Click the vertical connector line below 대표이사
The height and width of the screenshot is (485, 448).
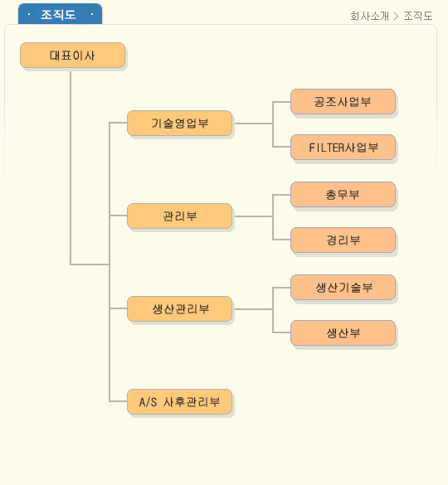point(71,167)
